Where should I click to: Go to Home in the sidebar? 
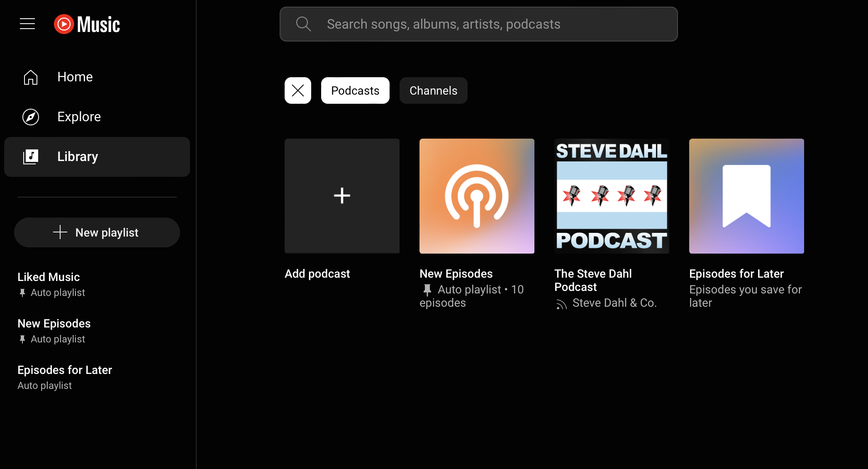[97, 77]
